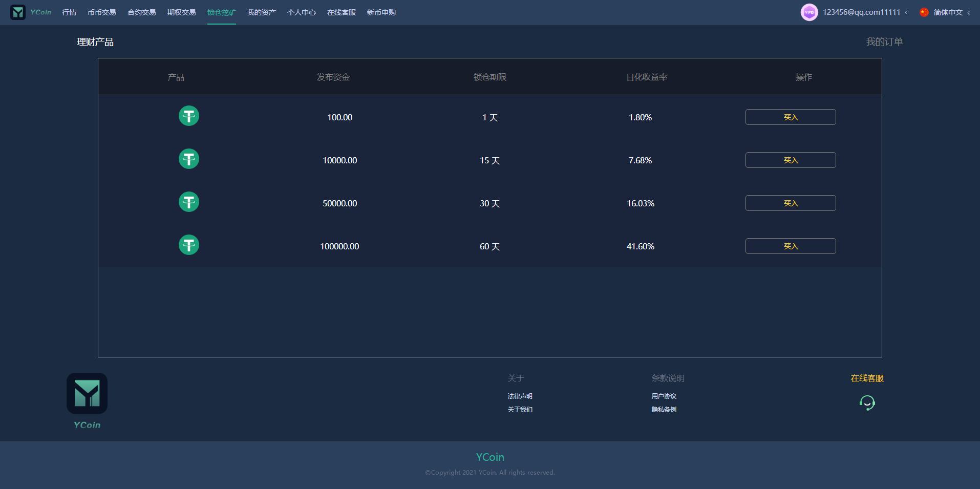Click the China flag language icon
The width and height of the screenshot is (980, 489).
coord(924,12)
